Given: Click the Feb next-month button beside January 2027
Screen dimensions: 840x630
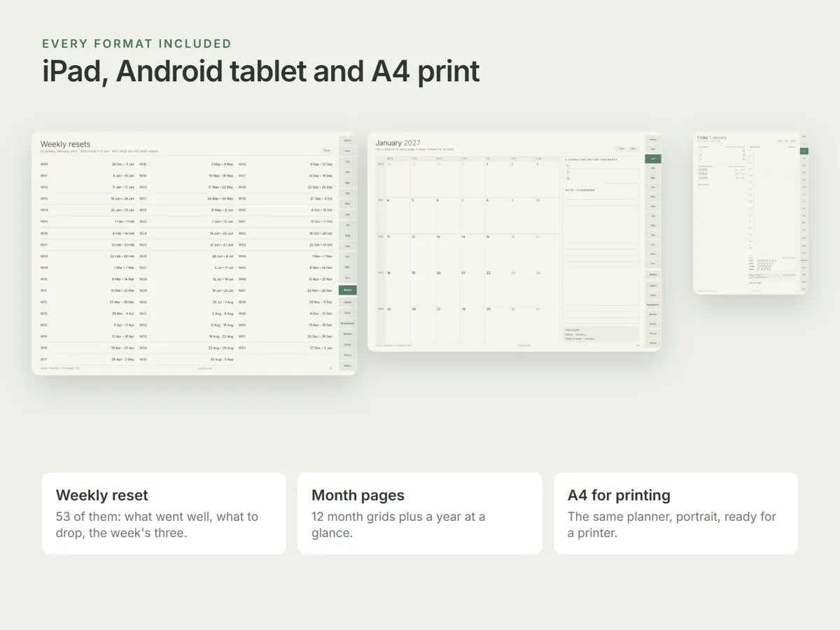Looking at the screenshot, I should (633, 148).
